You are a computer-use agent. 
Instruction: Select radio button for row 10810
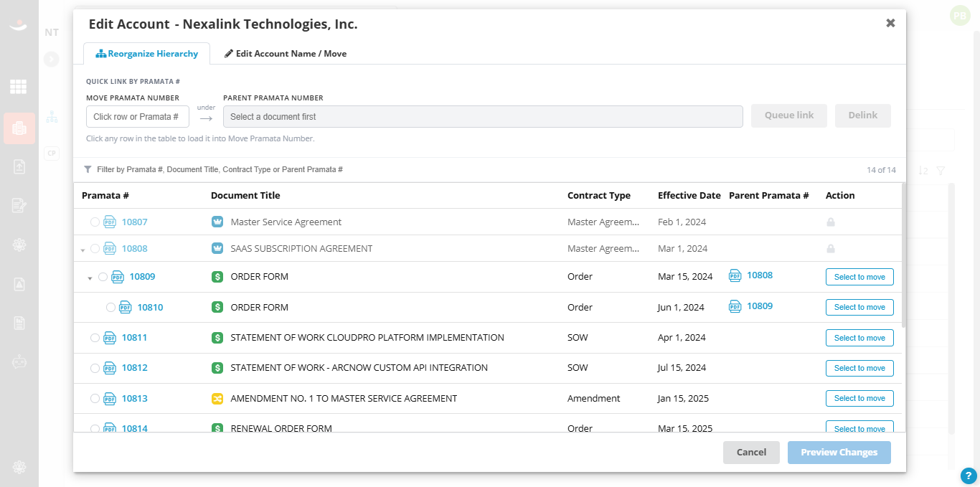point(110,308)
